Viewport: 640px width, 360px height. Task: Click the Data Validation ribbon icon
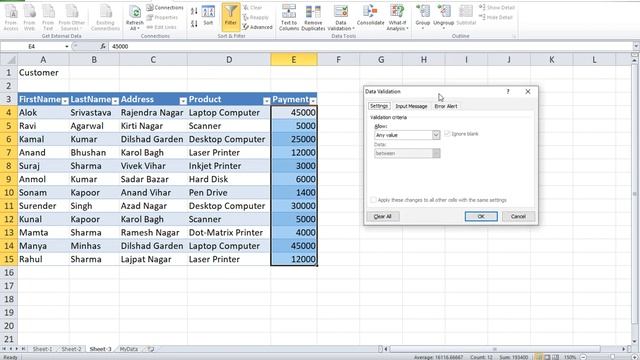pyautogui.click(x=341, y=17)
